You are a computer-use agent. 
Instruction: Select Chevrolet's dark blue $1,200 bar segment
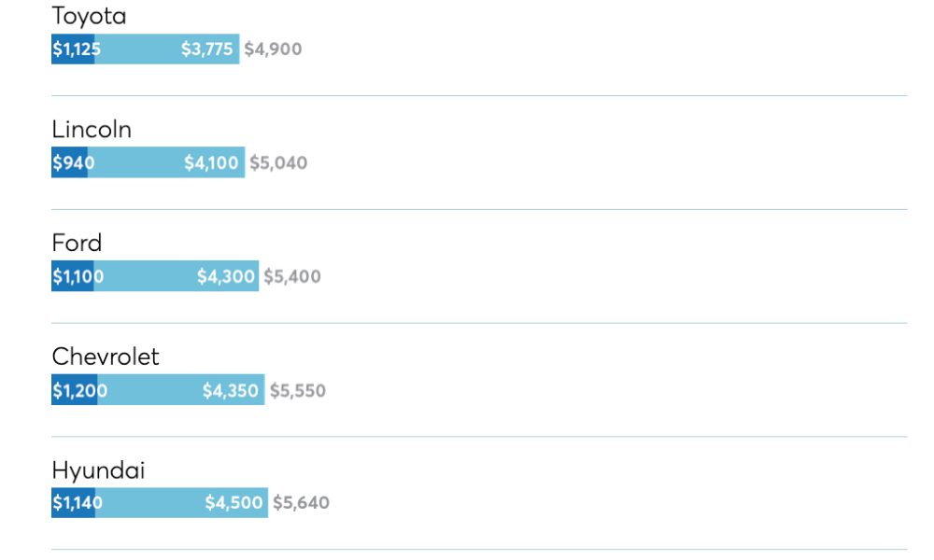click(x=75, y=390)
